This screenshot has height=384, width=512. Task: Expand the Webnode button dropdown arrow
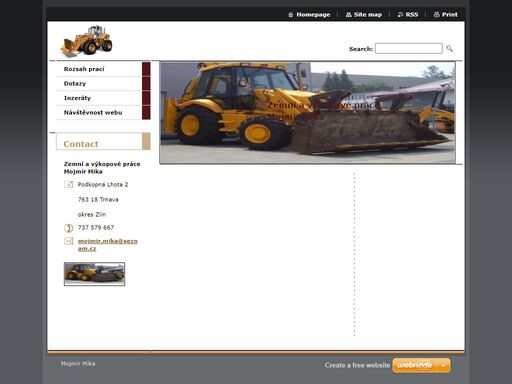coord(443,365)
